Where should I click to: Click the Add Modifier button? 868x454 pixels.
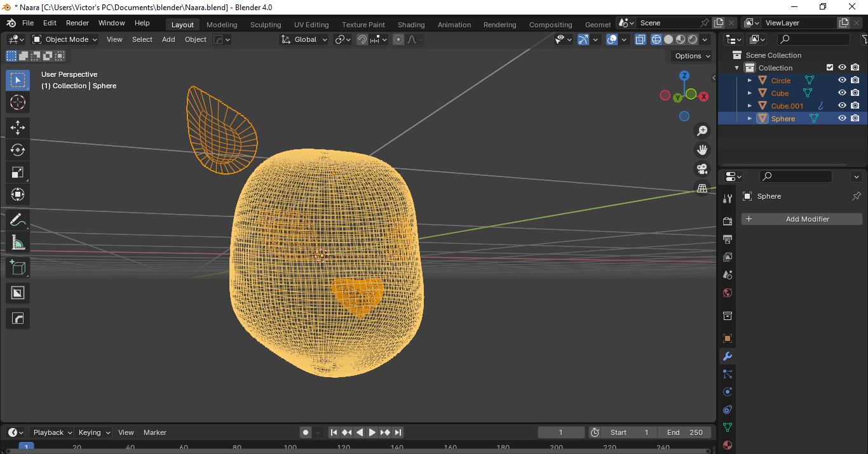click(x=802, y=219)
